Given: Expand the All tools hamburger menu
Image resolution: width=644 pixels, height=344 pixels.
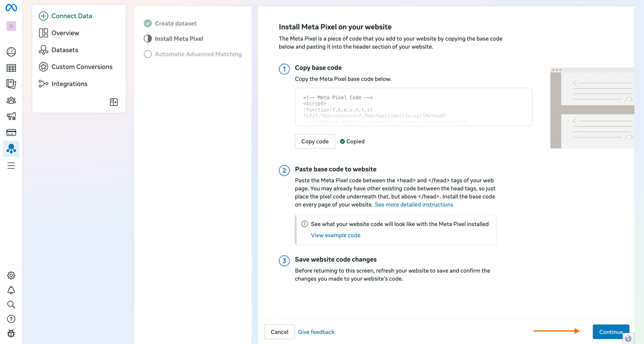Looking at the screenshot, I should 11,166.
